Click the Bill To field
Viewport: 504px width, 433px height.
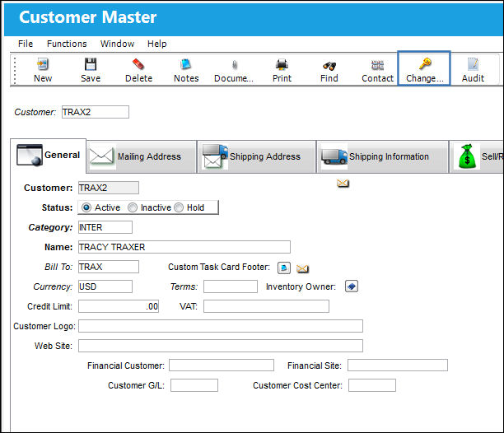coord(109,267)
